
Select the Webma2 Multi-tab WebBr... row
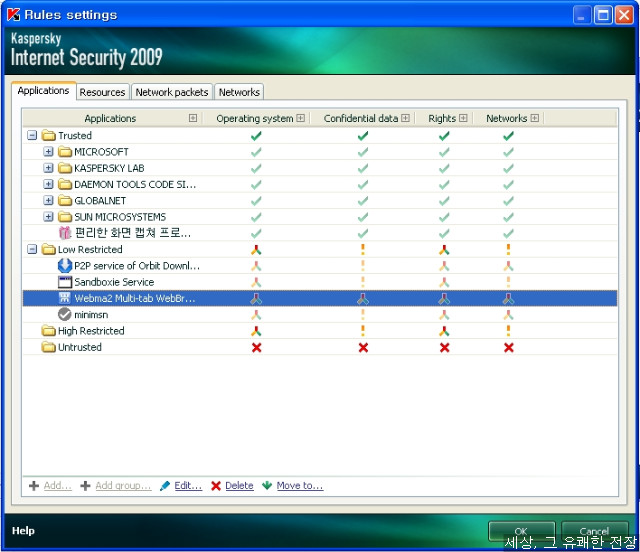(320, 298)
